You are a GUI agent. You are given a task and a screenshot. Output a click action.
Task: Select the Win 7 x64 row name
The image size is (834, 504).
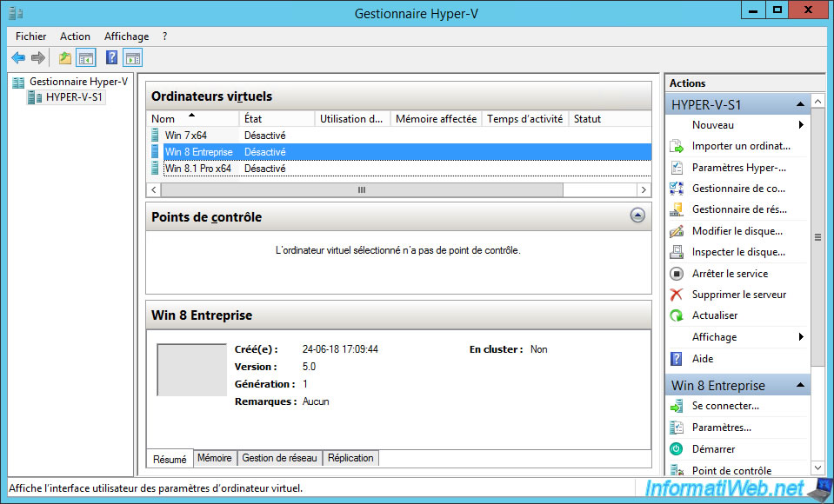[185, 135]
